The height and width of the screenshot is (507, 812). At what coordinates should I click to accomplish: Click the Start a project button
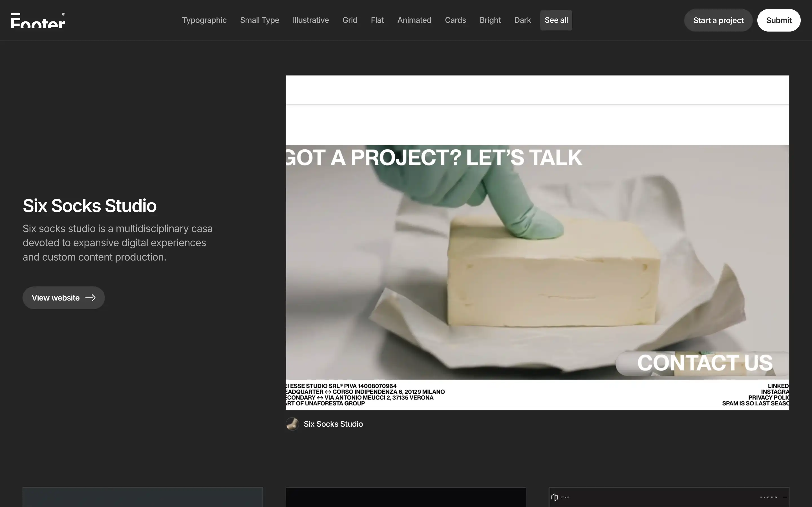pos(718,20)
